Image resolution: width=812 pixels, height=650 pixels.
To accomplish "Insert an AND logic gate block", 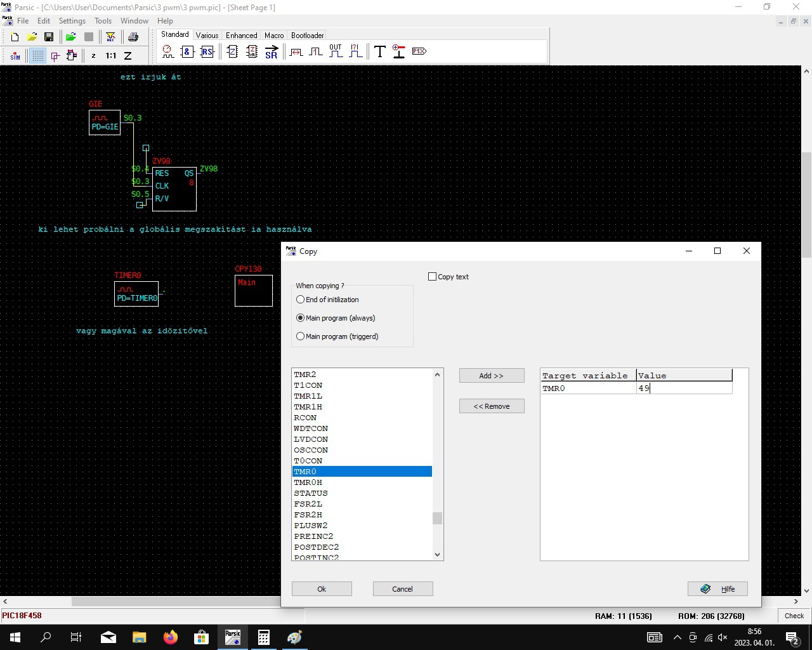I will tap(187, 52).
